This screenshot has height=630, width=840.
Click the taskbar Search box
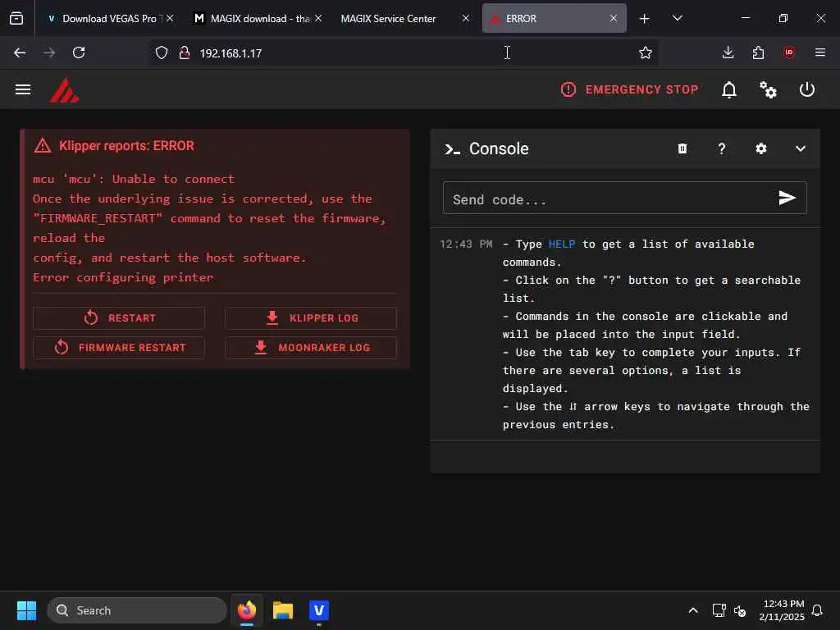point(137,610)
